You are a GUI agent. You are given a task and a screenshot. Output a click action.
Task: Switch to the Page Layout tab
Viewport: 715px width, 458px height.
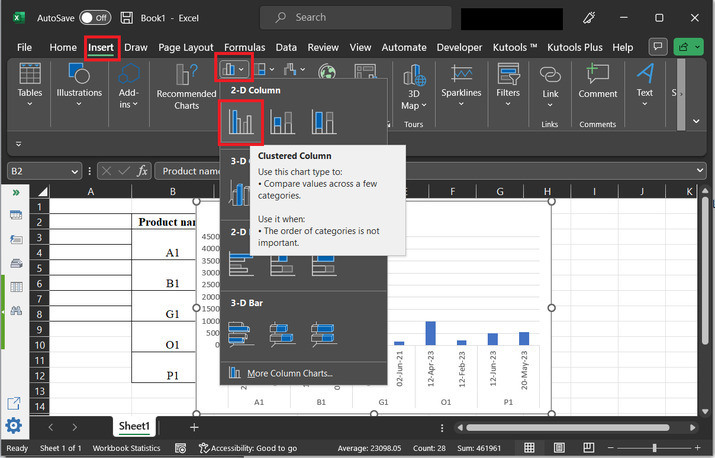185,47
